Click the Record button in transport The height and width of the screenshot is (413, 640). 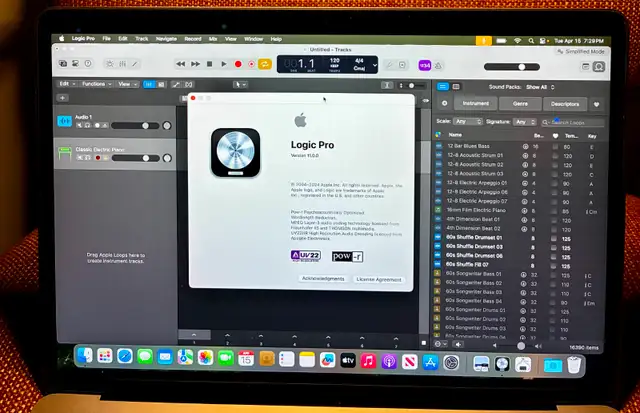point(238,64)
